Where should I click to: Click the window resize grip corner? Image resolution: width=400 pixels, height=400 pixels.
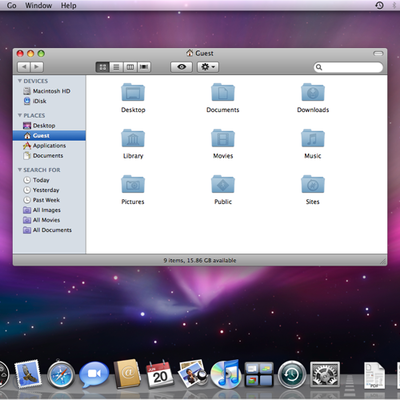click(x=383, y=261)
